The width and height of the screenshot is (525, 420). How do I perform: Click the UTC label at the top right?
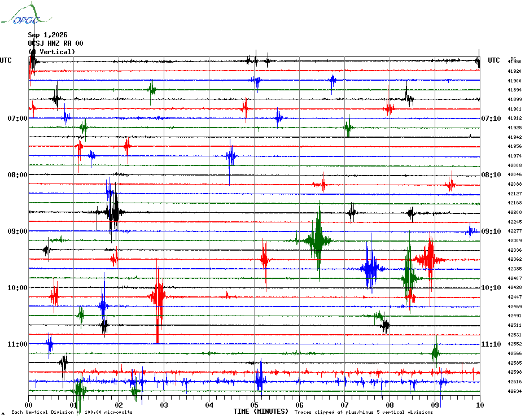pyautogui.click(x=493, y=60)
